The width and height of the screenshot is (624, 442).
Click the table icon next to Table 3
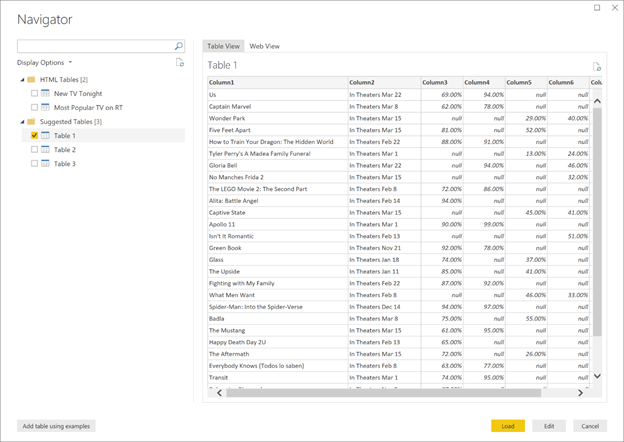pyautogui.click(x=46, y=163)
